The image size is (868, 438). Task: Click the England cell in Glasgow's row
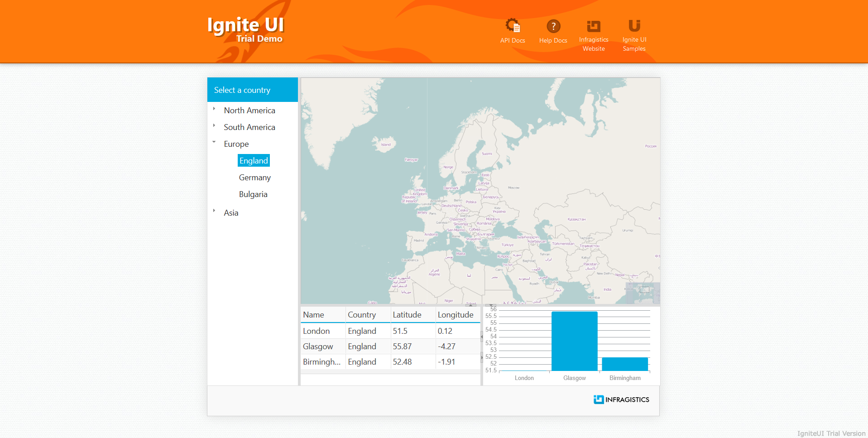[368, 347]
